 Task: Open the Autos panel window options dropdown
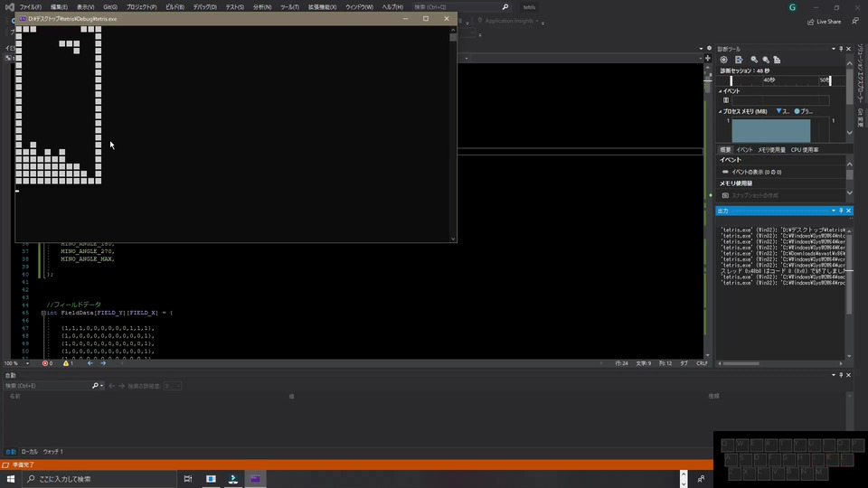(833, 375)
